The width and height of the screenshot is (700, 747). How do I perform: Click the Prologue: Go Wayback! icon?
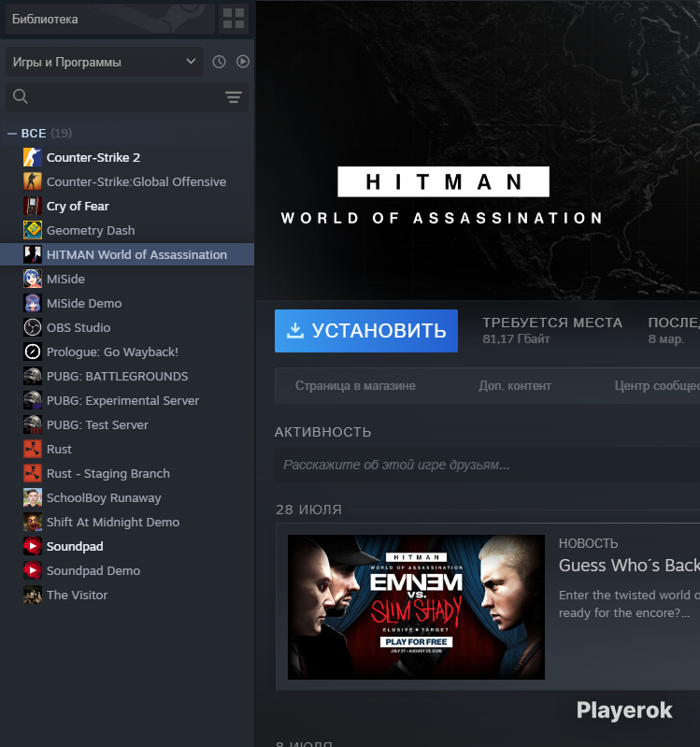[x=33, y=352]
